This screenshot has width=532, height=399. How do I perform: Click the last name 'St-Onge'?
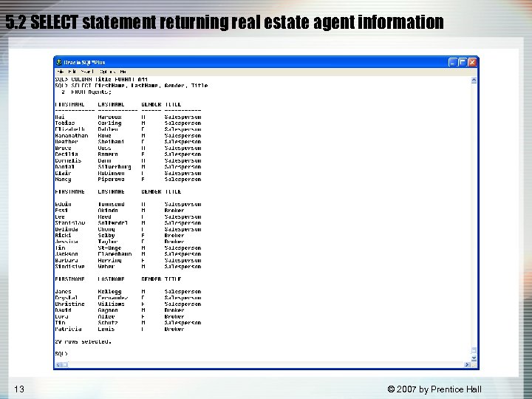pyautogui.click(x=109, y=248)
